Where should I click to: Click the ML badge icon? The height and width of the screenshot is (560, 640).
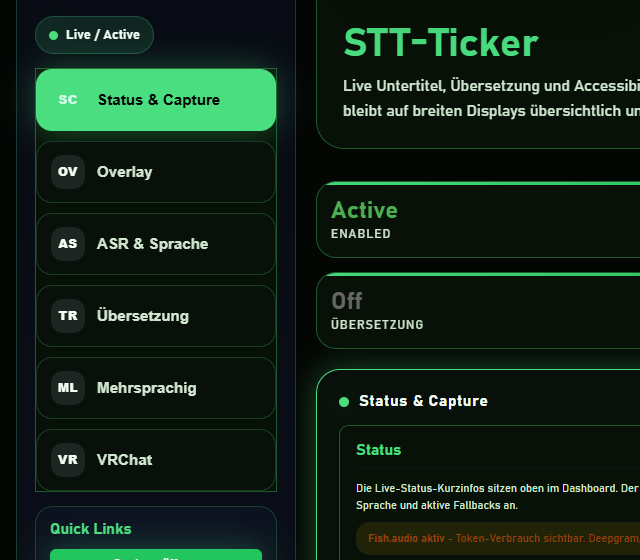tap(68, 388)
